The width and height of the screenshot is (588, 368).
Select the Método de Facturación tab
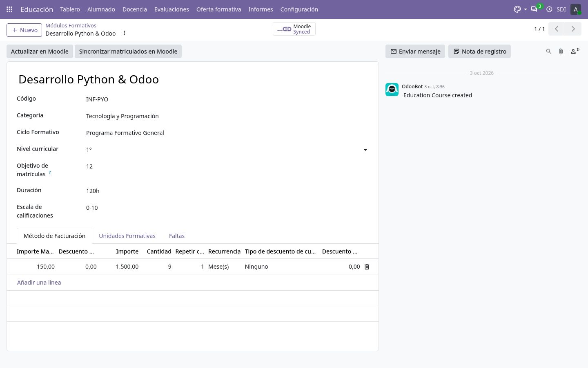(54, 236)
